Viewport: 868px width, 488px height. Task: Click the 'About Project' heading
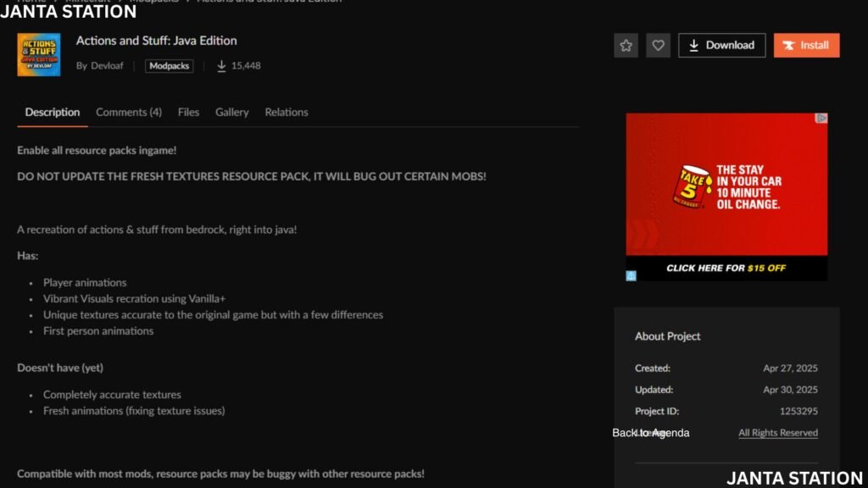(x=667, y=336)
